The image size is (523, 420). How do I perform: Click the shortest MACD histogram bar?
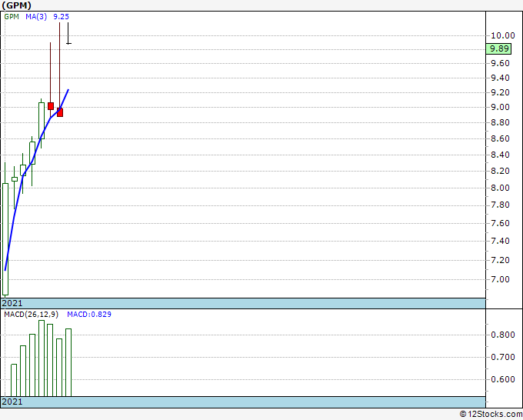pyautogui.click(x=14, y=380)
